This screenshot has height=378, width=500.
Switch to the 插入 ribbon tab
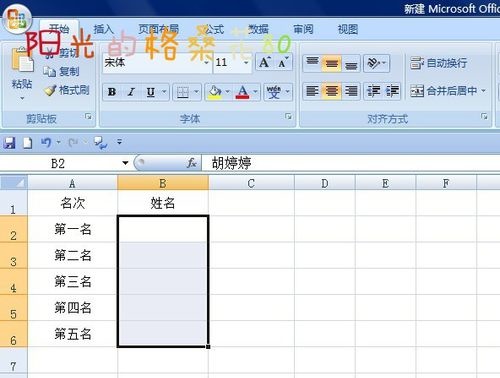[103, 29]
